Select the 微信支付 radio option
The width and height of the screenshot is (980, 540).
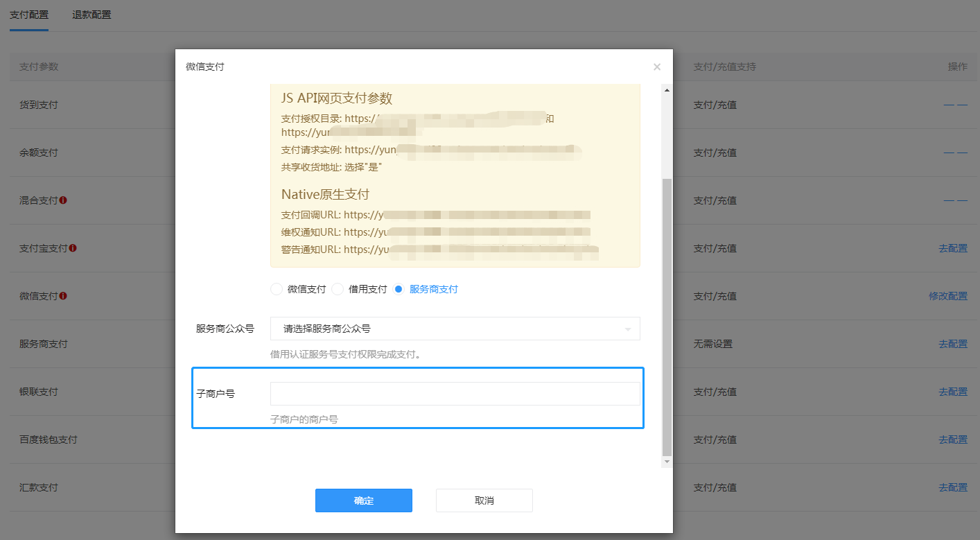[277, 289]
